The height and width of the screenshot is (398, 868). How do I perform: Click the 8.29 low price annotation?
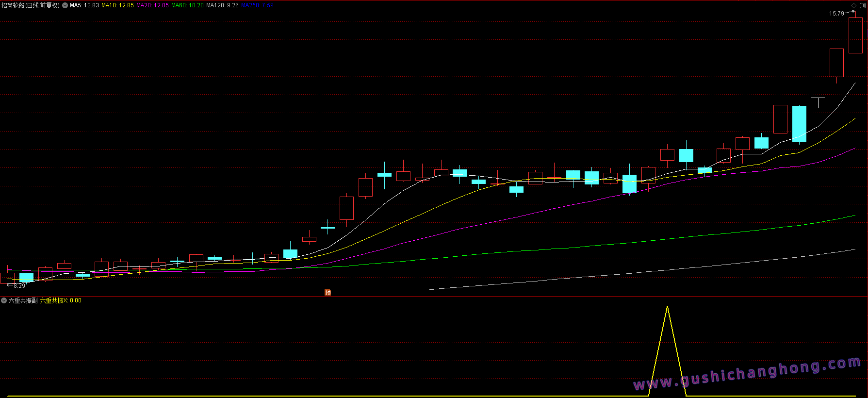pyautogui.click(x=19, y=286)
